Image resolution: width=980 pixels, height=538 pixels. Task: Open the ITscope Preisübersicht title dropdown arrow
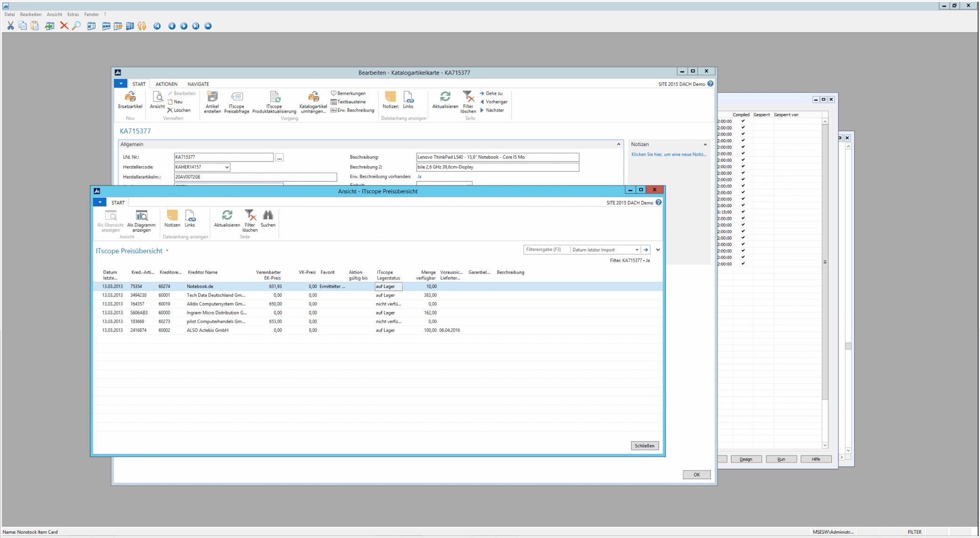[167, 251]
